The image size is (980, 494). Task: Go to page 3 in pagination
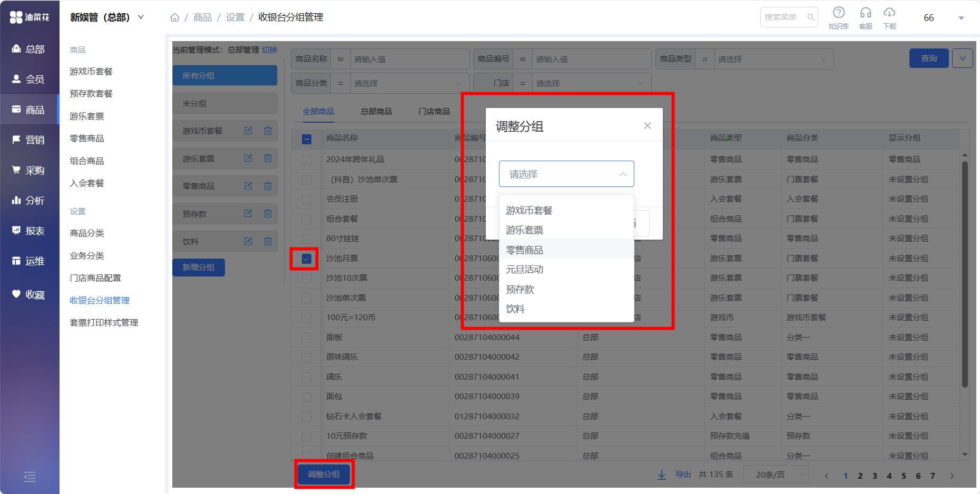coord(875,476)
